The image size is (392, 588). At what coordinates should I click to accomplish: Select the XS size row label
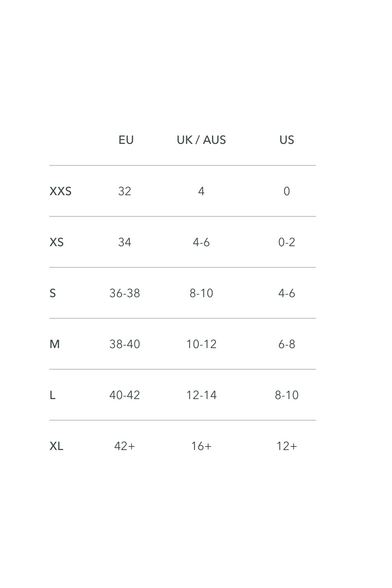56,242
